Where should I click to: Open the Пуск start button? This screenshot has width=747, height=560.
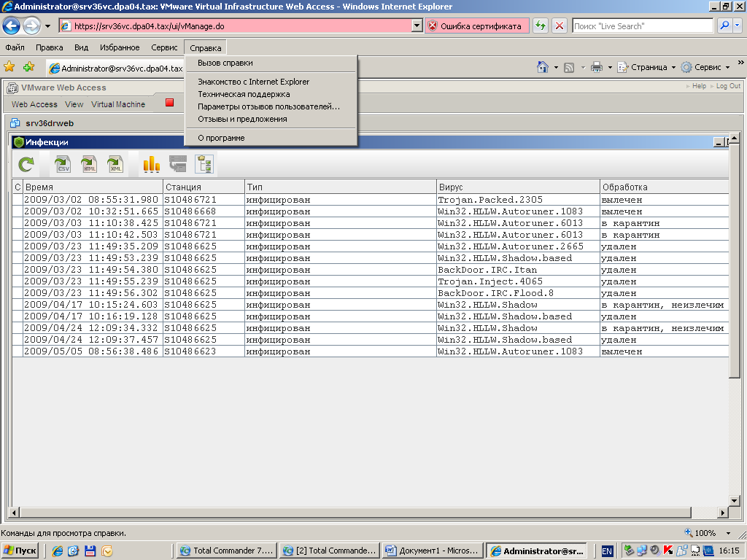point(20,551)
